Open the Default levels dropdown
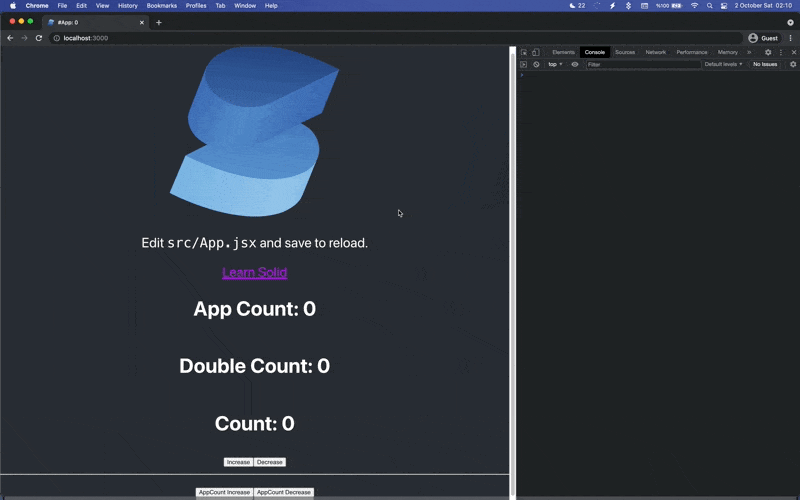This screenshot has height=500, width=800. click(723, 64)
